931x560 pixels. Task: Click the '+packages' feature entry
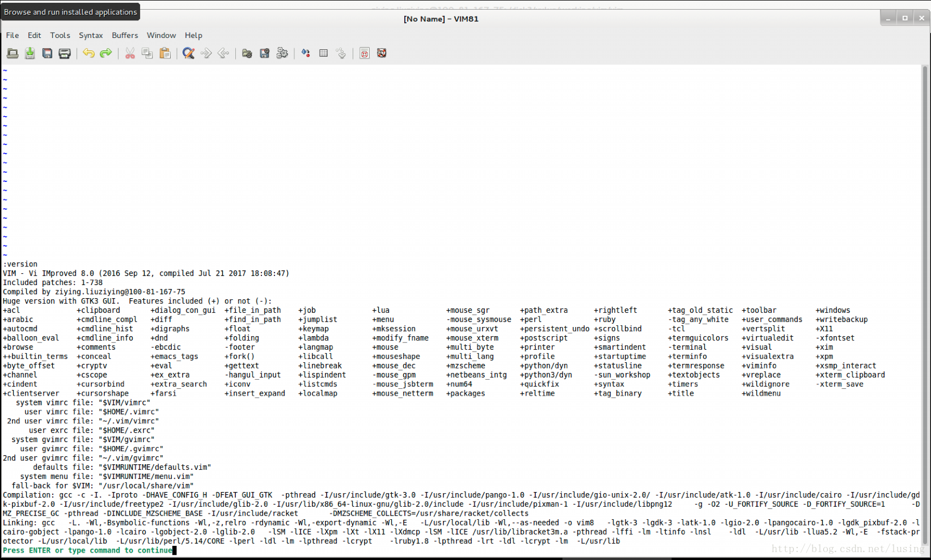click(465, 393)
